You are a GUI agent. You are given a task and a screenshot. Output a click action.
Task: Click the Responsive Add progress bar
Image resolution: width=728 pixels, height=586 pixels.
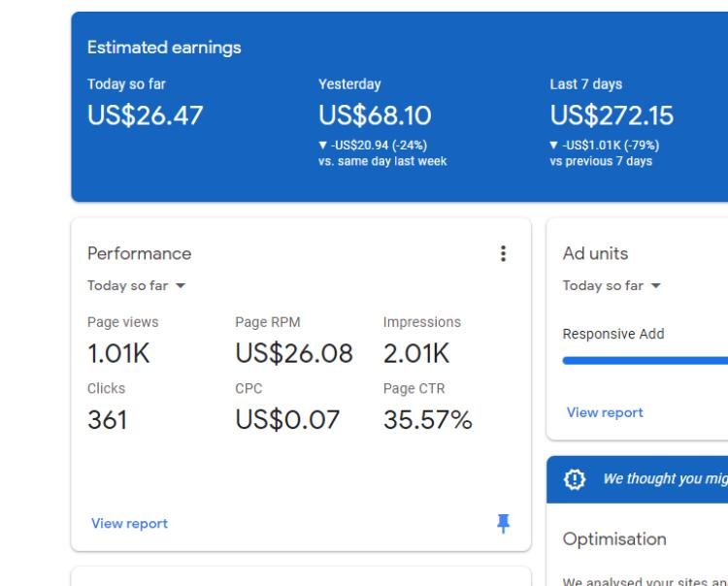pyautogui.click(x=645, y=361)
